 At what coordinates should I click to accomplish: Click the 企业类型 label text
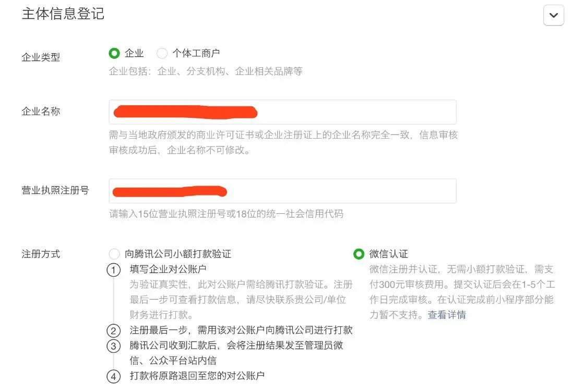pyautogui.click(x=41, y=57)
